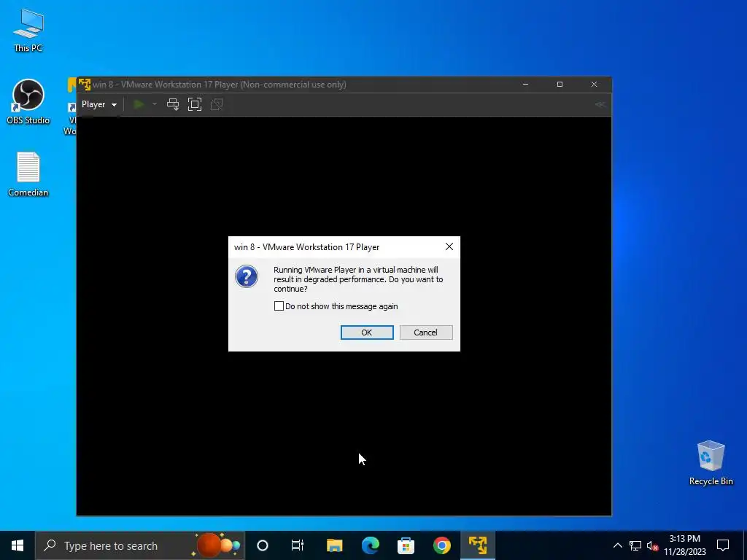Minimize the VMware Player window
This screenshot has width=747, height=560.
click(x=525, y=85)
